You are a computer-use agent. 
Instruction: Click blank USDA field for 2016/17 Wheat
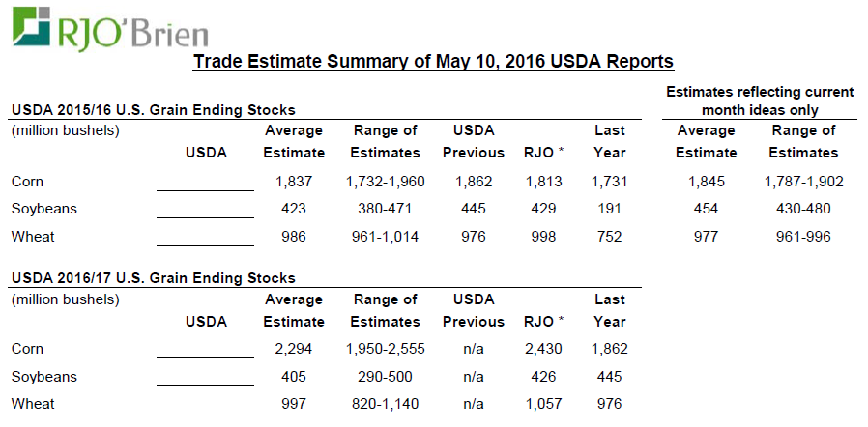[205, 404]
